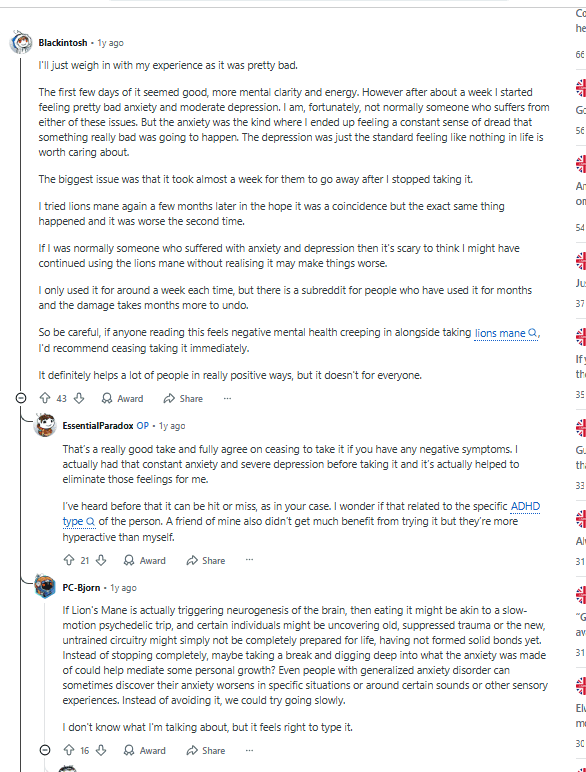The width and height of the screenshot is (586, 772).
Task: Open the 'lions mane' search link
Action: [x=506, y=333]
